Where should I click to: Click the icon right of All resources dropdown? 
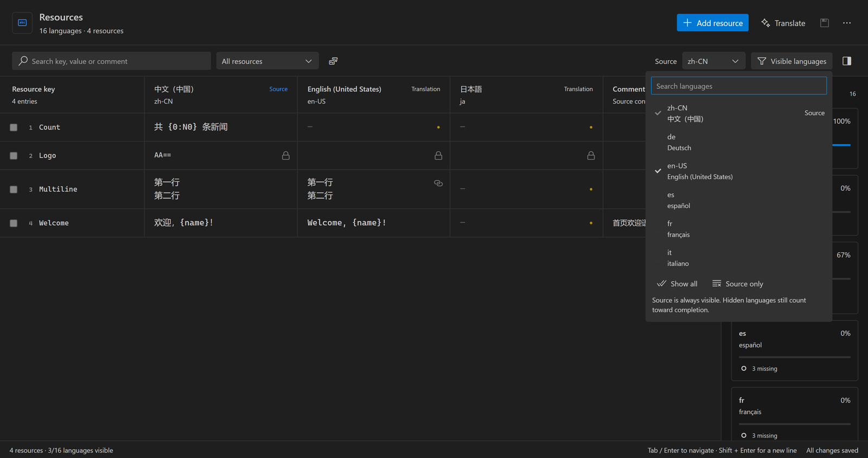333,61
